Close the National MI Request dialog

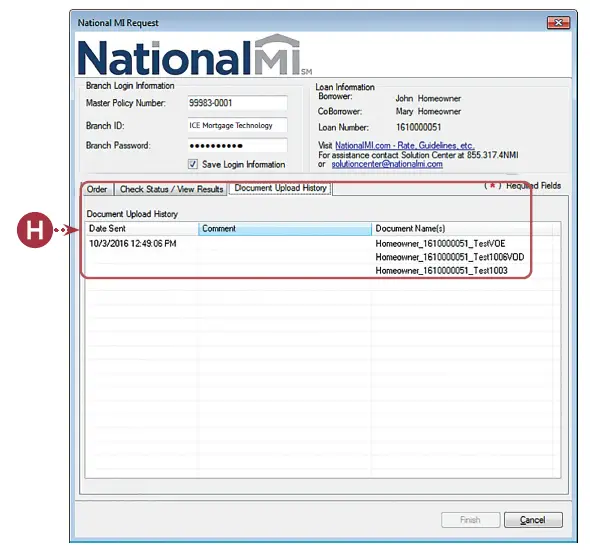point(558,23)
